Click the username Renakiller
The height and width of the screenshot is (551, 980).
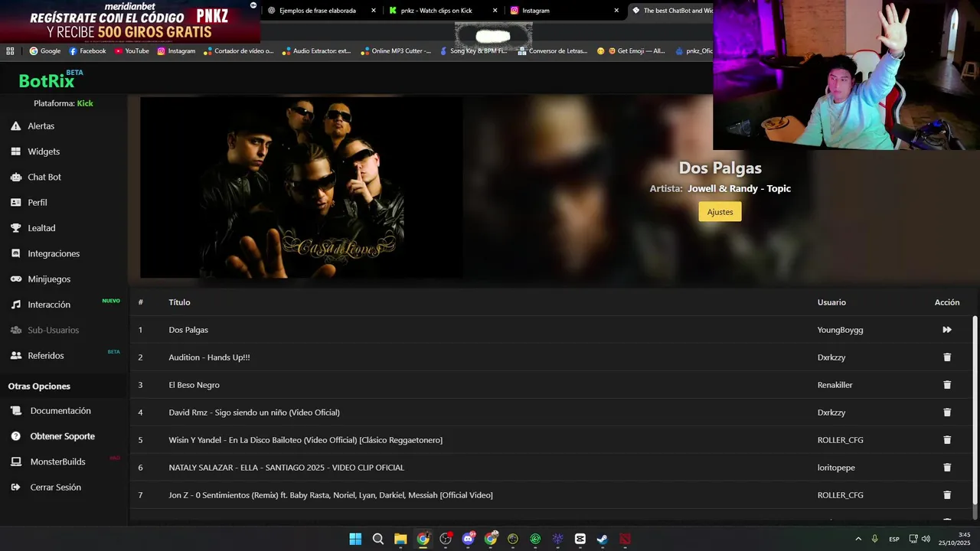tap(835, 385)
